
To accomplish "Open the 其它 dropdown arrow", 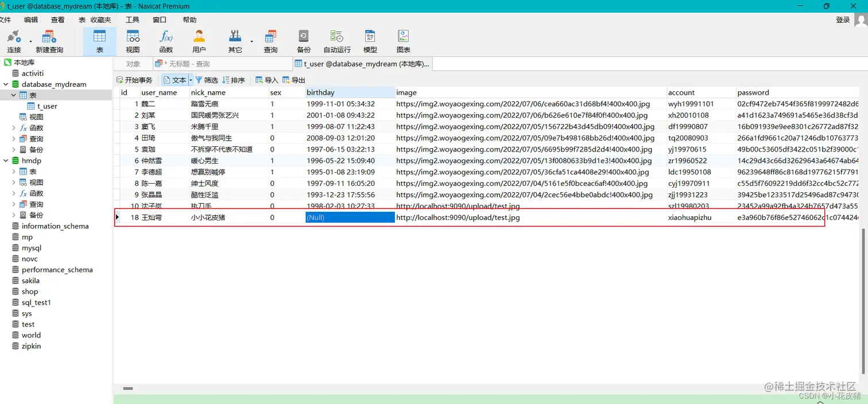I will point(251,41).
